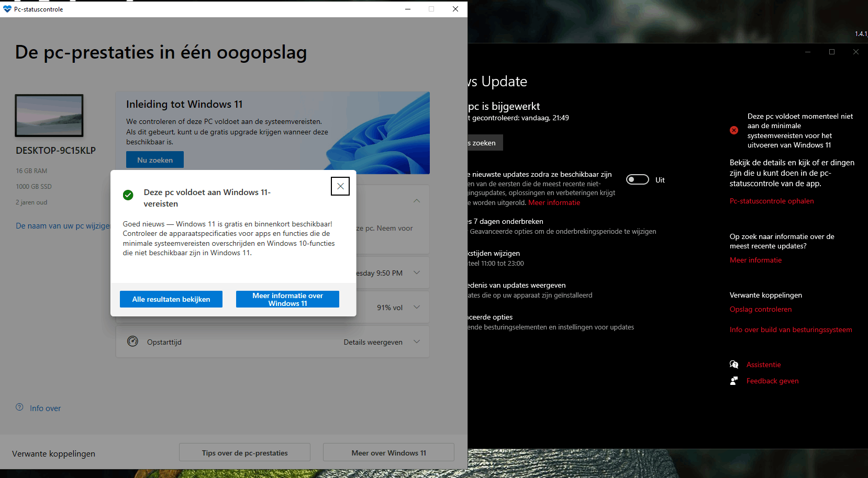
Task: Open the Feedback geven link
Action: pos(772,381)
